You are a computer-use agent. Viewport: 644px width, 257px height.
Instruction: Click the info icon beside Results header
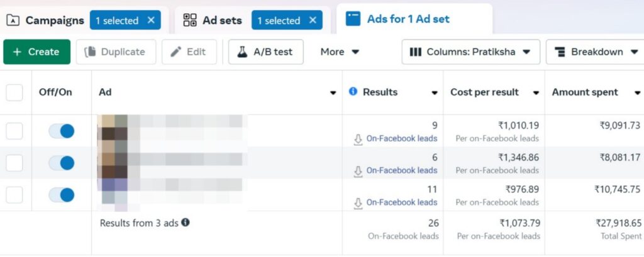[x=353, y=92]
